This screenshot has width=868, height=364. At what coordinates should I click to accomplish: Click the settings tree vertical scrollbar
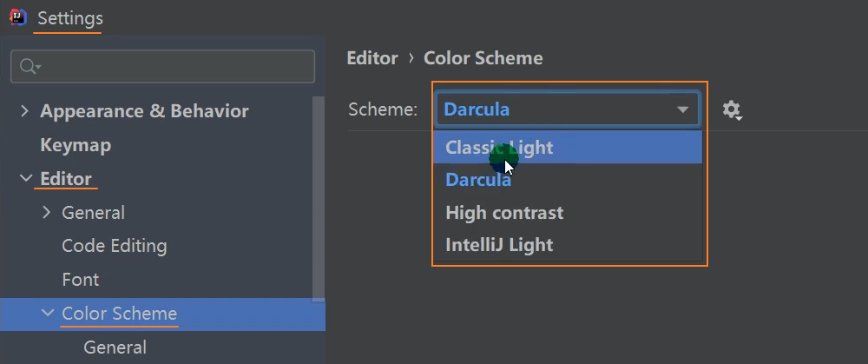pyautogui.click(x=319, y=200)
